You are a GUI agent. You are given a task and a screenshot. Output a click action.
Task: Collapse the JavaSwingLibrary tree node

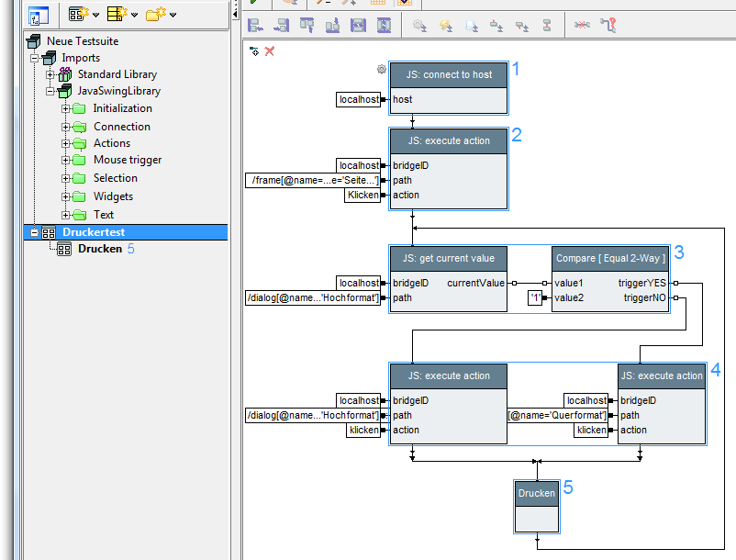pyautogui.click(x=51, y=92)
